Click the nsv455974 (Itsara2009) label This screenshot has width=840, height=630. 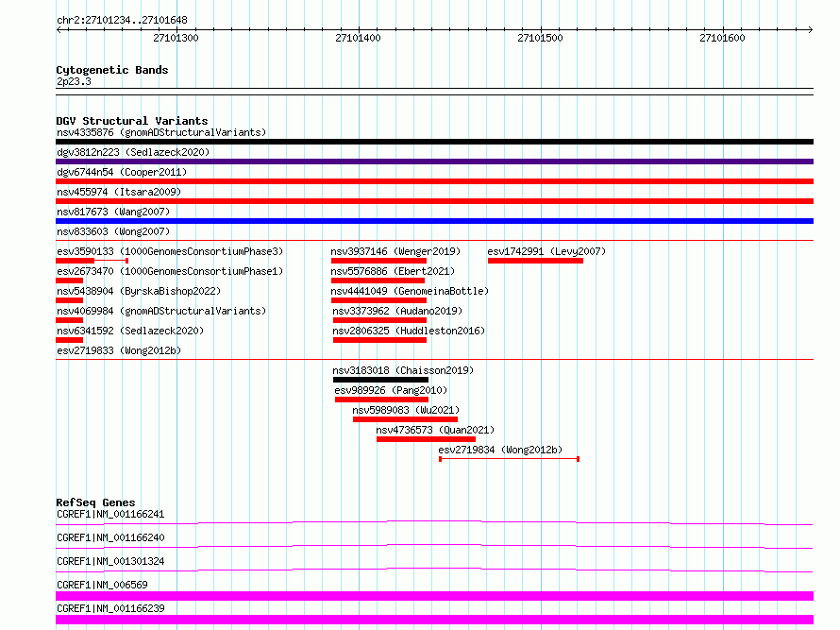(119, 192)
